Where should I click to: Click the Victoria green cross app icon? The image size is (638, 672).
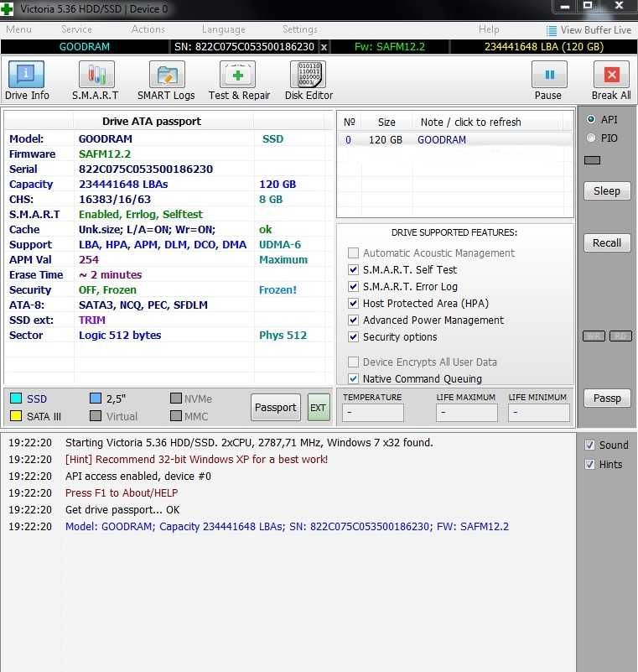[x=7, y=8]
